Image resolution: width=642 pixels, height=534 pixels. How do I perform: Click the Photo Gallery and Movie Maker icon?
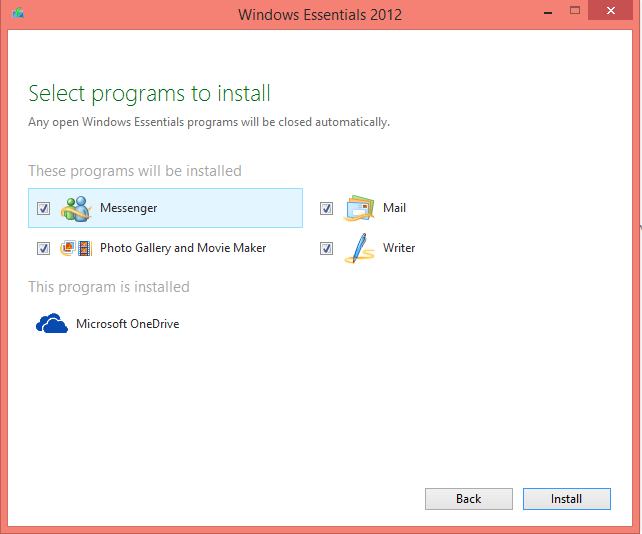[x=76, y=248]
